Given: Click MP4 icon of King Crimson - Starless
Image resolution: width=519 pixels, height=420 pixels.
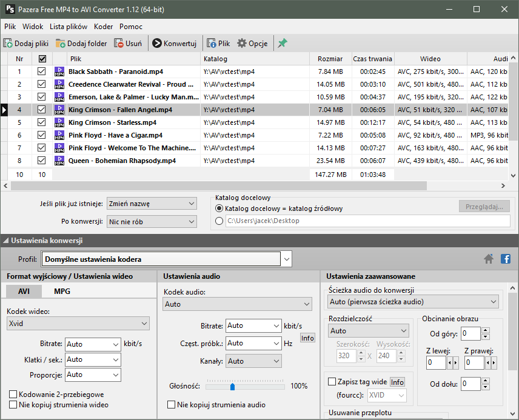Looking at the screenshot, I should click(x=59, y=122).
